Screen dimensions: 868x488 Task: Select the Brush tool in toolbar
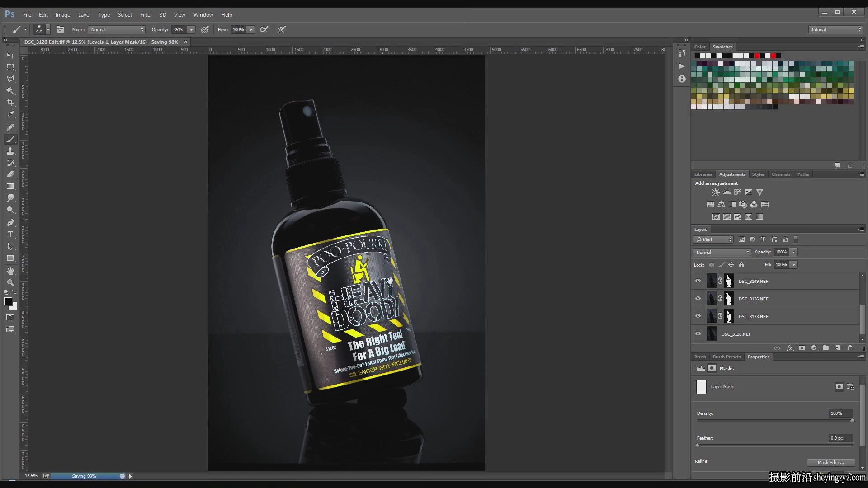tap(10, 139)
